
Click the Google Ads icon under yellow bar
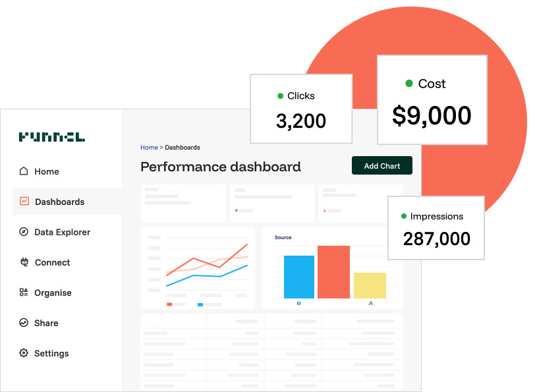(x=370, y=303)
